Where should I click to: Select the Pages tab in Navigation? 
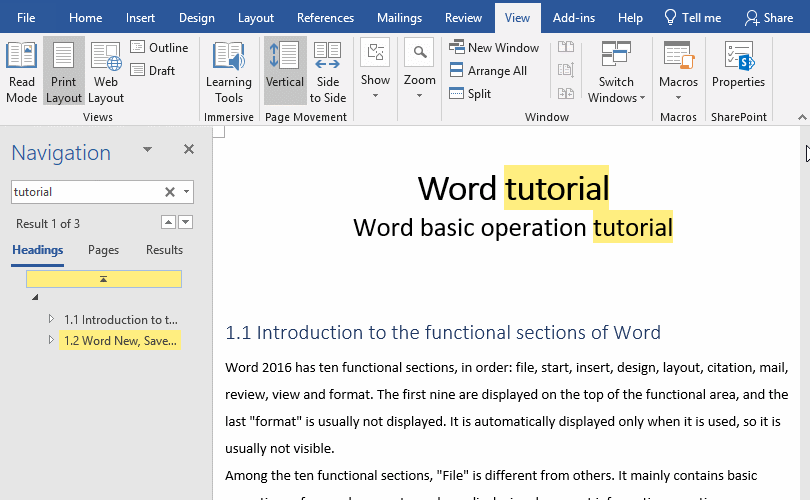(x=103, y=250)
